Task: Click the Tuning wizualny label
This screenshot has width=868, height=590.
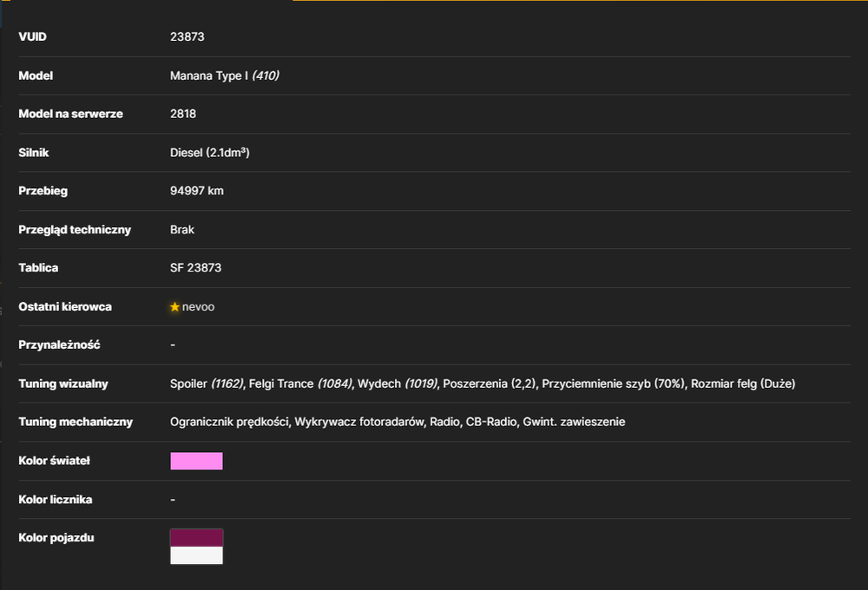Action: (63, 383)
